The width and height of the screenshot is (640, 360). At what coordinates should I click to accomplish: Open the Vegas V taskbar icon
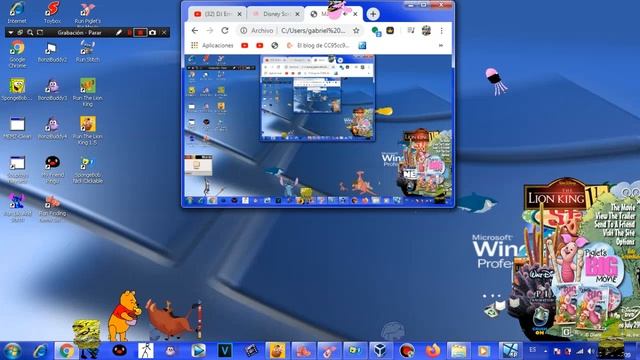click(x=224, y=351)
